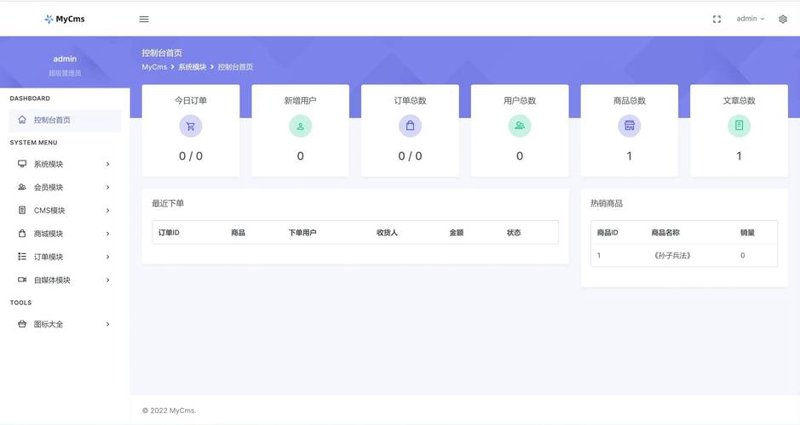Viewport: 800px width, 425px height.
Task: Click 收货人 column header
Action: click(387, 233)
